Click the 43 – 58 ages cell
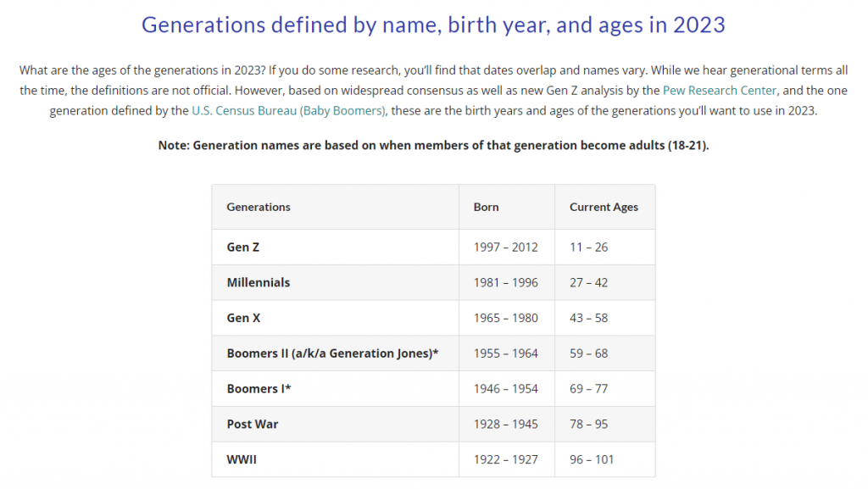The width and height of the screenshot is (868, 489). point(588,318)
